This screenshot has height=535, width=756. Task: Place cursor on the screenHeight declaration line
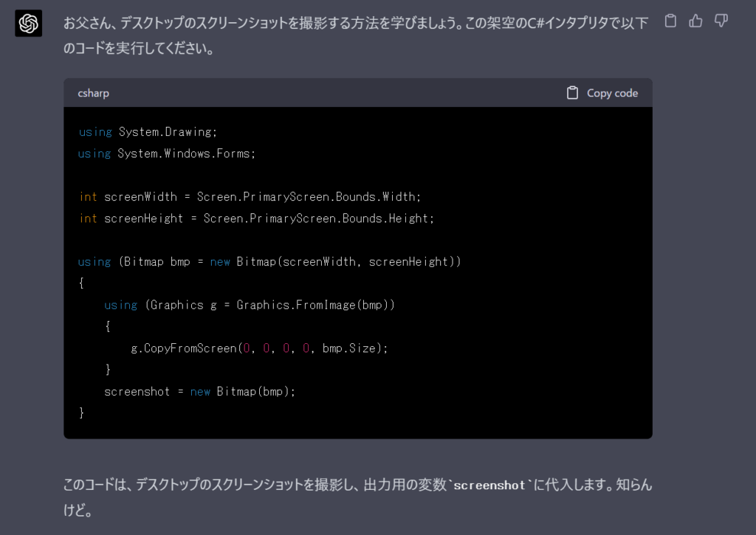255,218
